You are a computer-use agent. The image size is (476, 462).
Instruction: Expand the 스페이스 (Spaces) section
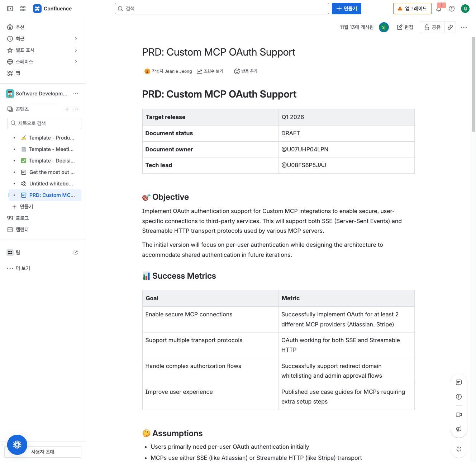pos(76,62)
